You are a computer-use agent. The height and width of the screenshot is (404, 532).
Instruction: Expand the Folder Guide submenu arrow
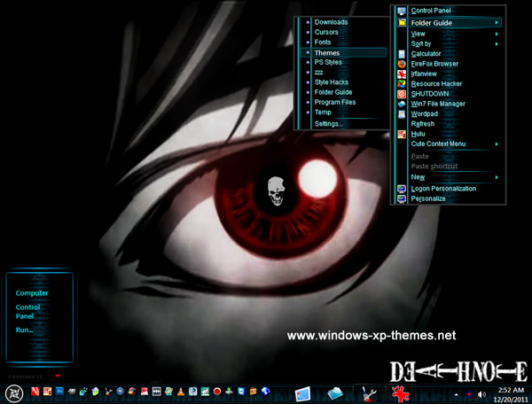click(497, 23)
